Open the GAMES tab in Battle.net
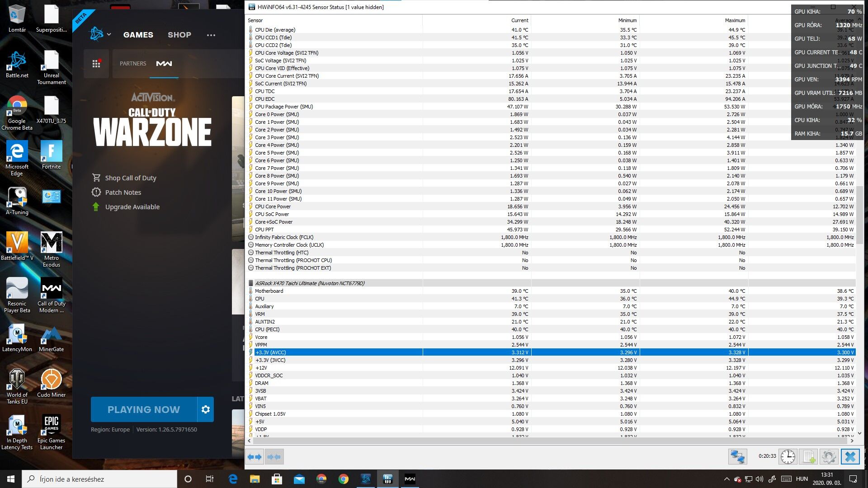Screen dimensions: 868x488 138,35
